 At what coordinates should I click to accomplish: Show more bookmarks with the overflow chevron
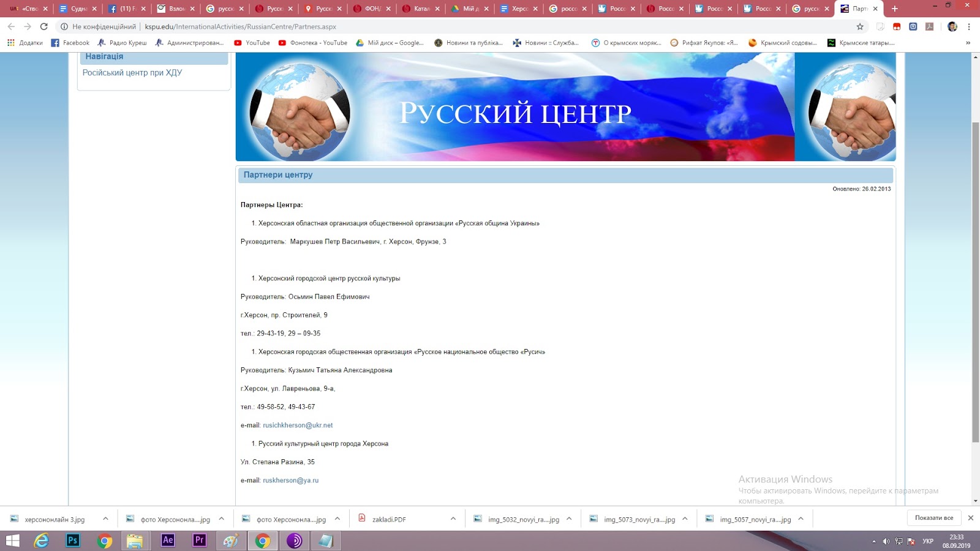[x=968, y=43]
